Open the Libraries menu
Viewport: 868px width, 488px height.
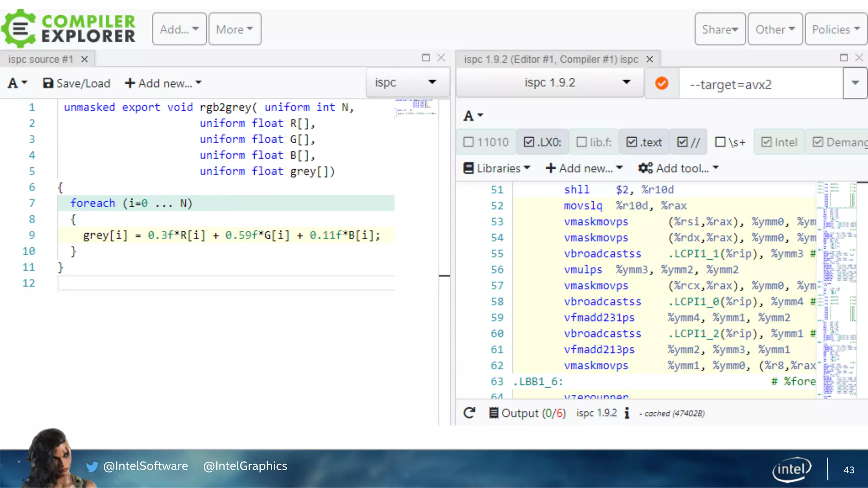click(x=497, y=168)
